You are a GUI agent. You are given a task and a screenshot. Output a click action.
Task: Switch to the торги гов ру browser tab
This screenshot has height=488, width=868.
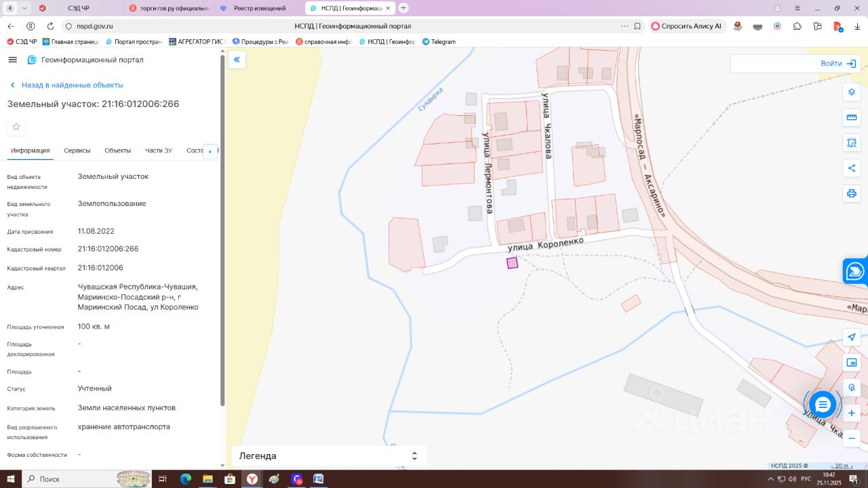[x=170, y=8]
